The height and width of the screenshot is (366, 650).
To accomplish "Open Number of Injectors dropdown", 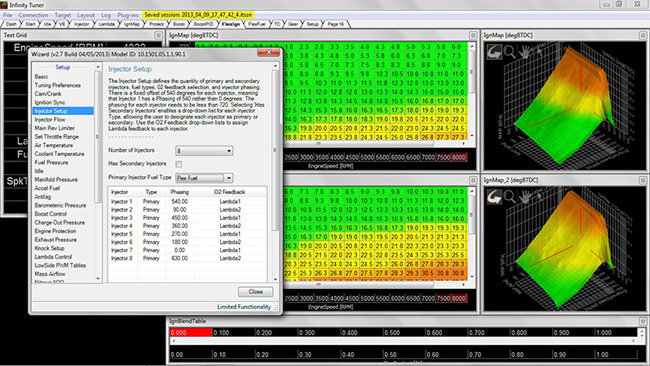I will [x=204, y=151].
